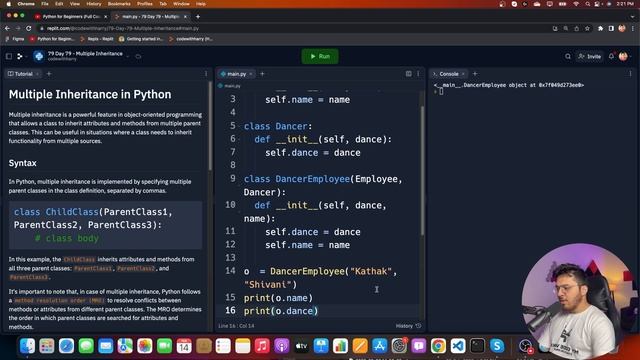640x360 pixels.
Task: Open the Bookmarks menu in menu bar
Action: tap(119, 4)
